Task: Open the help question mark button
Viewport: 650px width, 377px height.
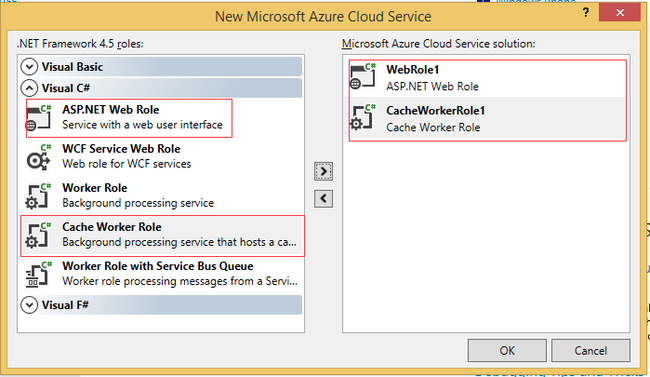Action: pos(585,12)
